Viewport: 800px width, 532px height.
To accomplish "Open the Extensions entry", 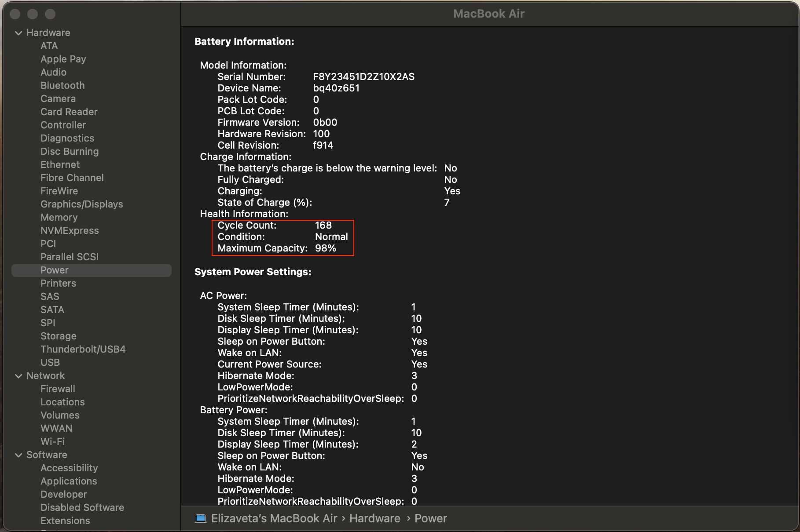I will click(65, 521).
